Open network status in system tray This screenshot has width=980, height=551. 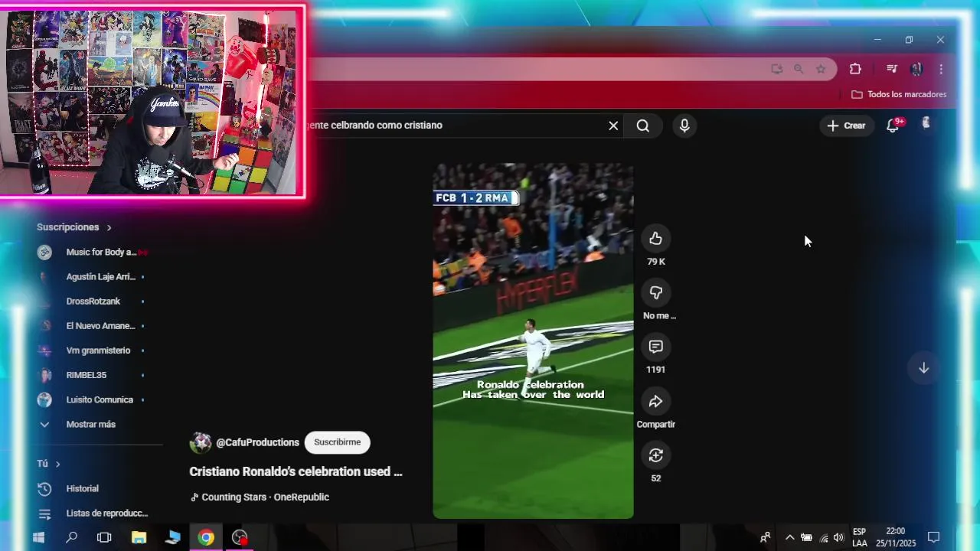[823, 537]
